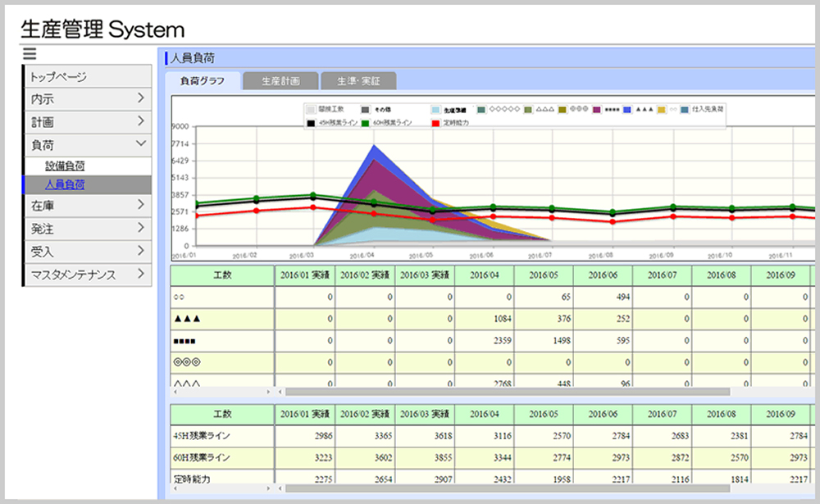Click the ■■■■ purple legend icon
This screenshot has width=820, height=504.
tap(597, 109)
